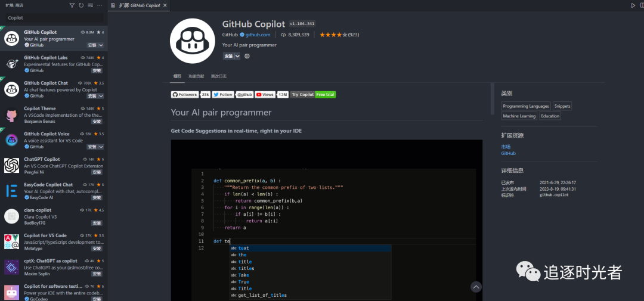Click the 8,309,339 install count
Image resolution: width=644 pixels, height=301 pixels.
299,35
